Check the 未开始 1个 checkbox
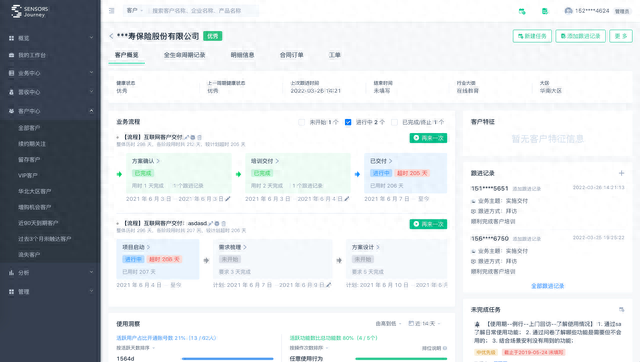 [301, 122]
